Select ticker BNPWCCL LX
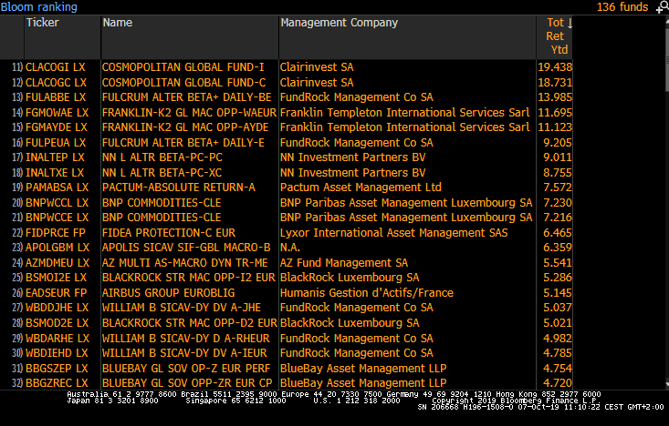 57,203
